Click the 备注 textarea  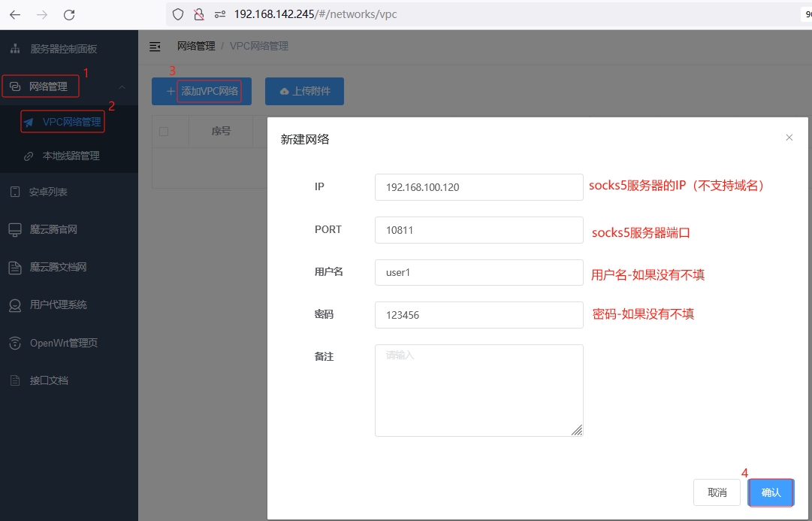tap(478, 389)
